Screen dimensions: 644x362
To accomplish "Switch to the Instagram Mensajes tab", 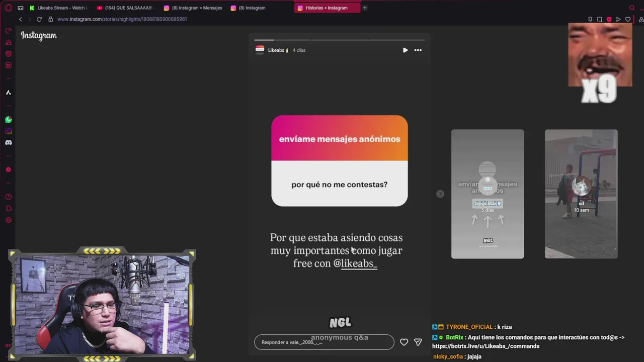I will pyautogui.click(x=193, y=8).
